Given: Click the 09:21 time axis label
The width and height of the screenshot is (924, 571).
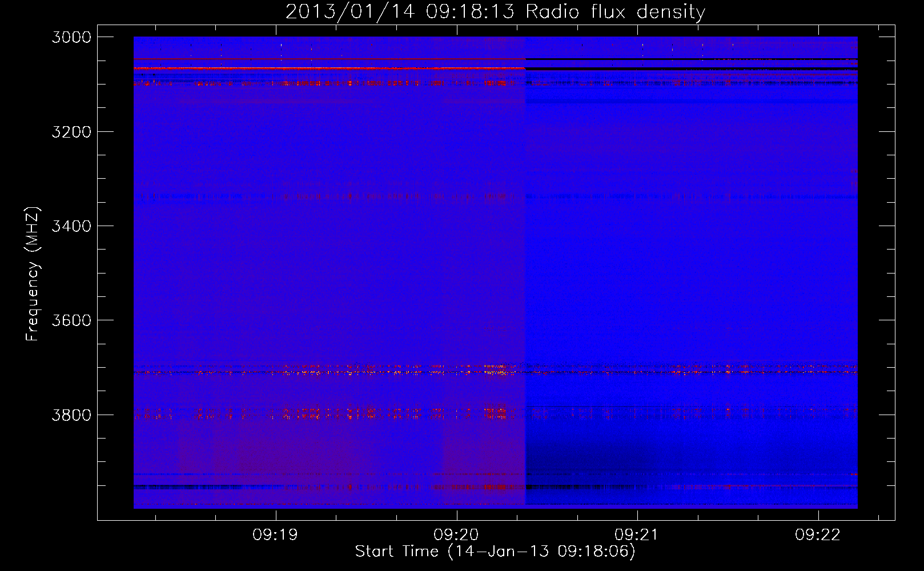Looking at the screenshot, I should 637,535.
